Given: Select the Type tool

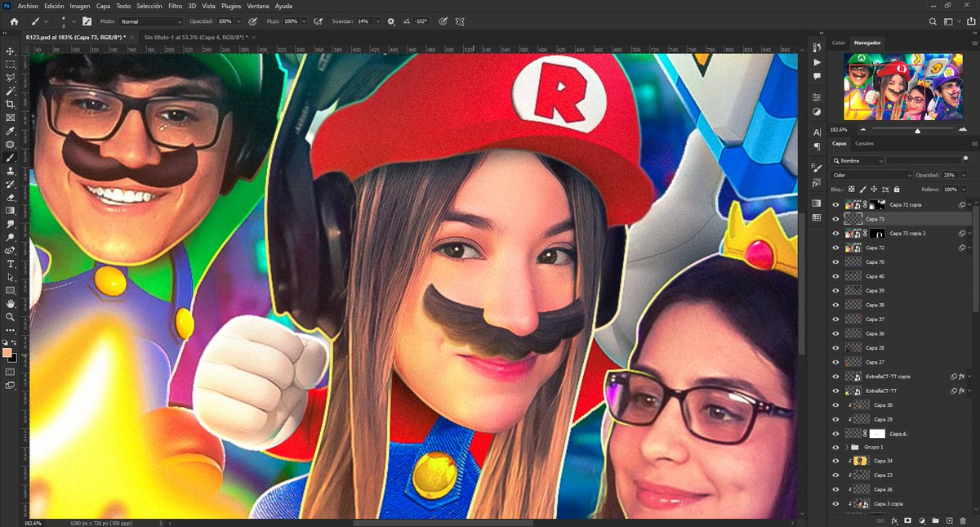Looking at the screenshot, I should [11, 264].
